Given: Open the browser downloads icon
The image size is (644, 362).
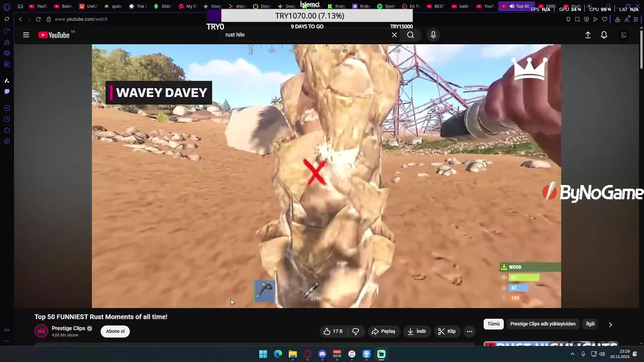Looking at the screenshot, I should (627, 19).
